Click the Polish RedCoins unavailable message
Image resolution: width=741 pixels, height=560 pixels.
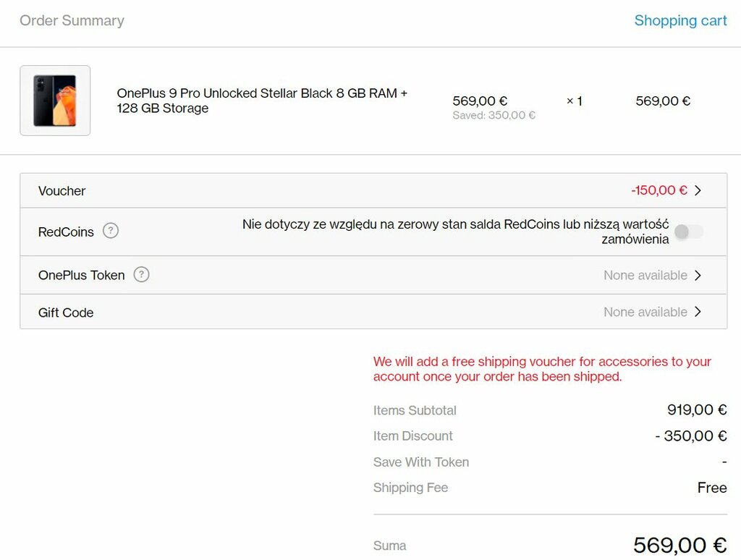click(456, 232)
